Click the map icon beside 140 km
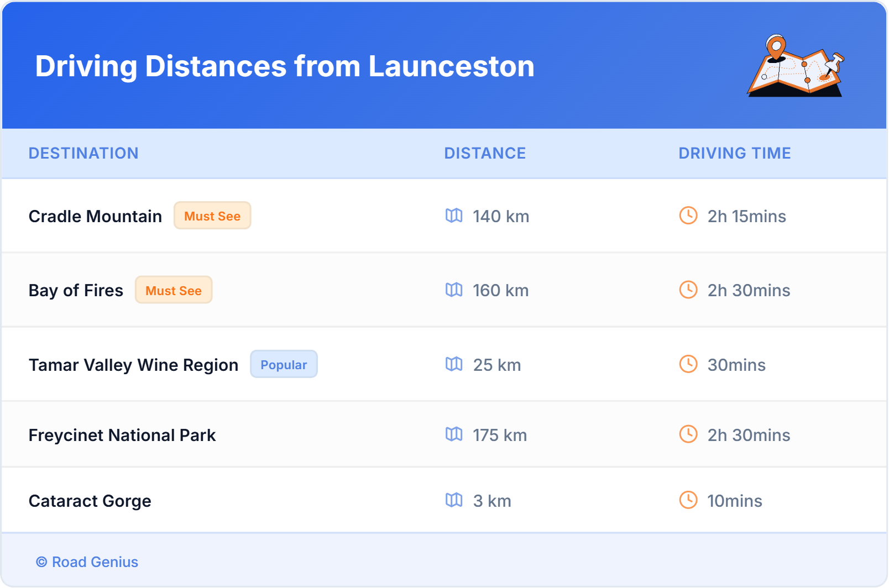 [x=454, y=216]
